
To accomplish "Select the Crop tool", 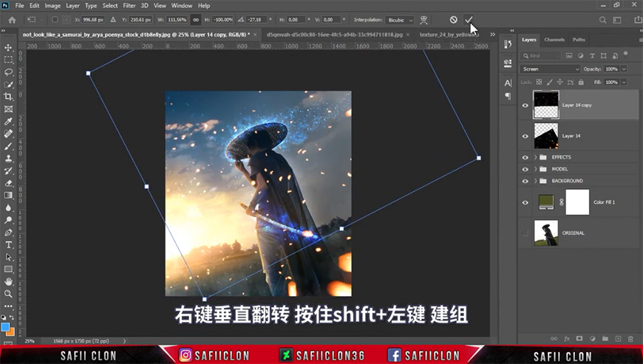I will click(8, 97).
